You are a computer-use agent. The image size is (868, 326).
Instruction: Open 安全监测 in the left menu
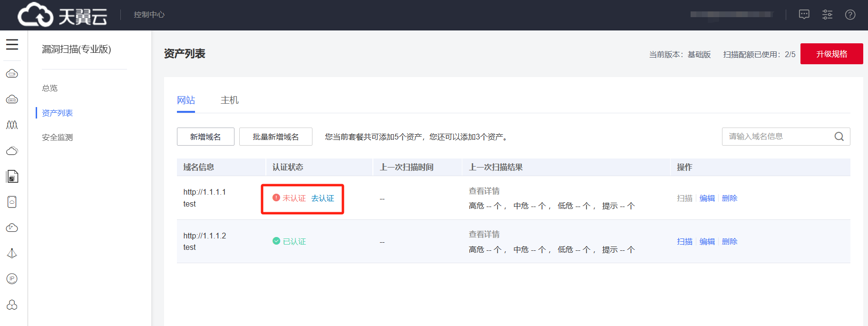pos(57,137)
